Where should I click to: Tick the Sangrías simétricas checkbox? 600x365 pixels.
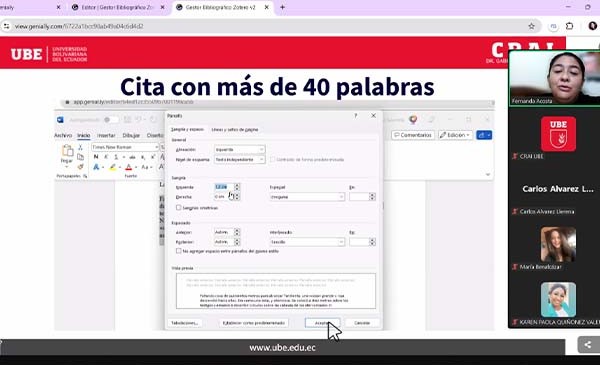178,207
